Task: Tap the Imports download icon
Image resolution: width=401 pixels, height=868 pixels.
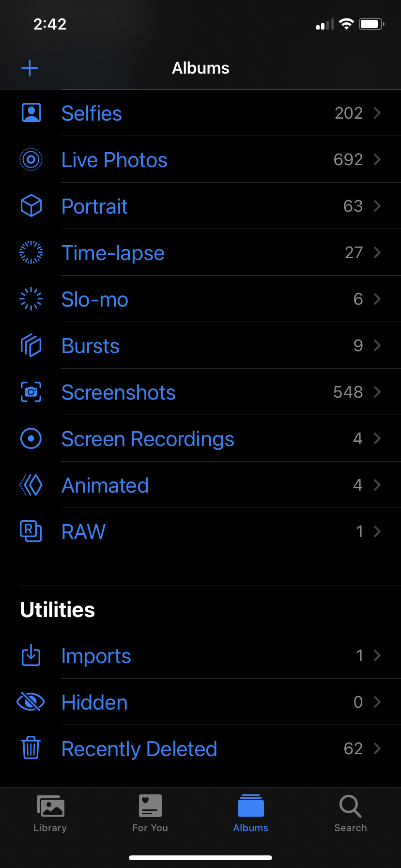Action: coord(31,655)
